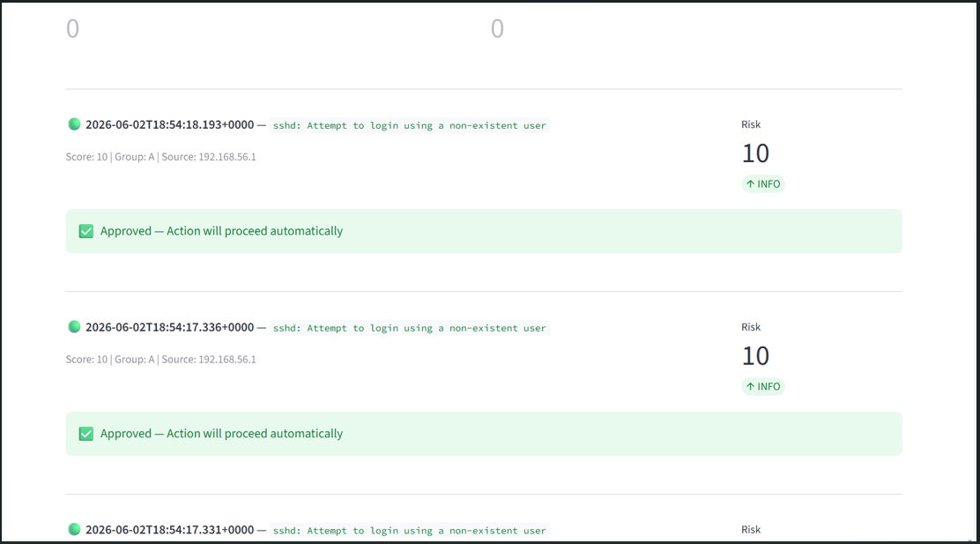Click the green status dot for 18:54:18.193 event
This screenshot has width=980, height=544.
[x=74, y=124]
